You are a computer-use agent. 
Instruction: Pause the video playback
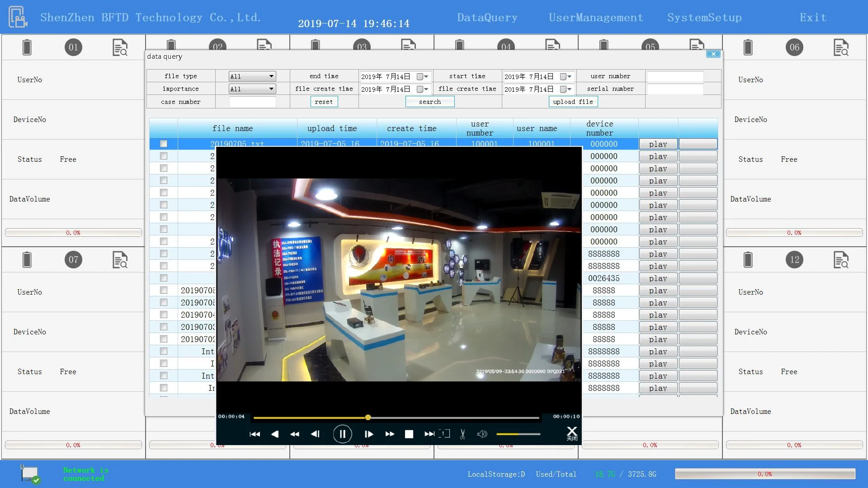pyautogui.click(x=342, y=434)
